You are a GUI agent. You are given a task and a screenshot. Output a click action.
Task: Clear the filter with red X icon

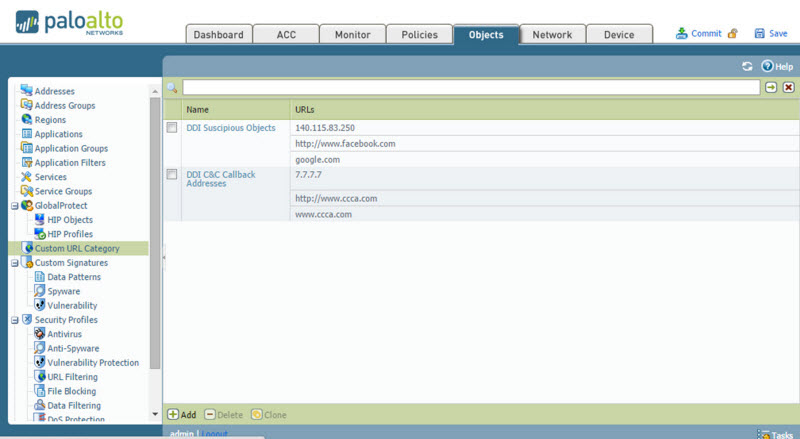point(788,88)
